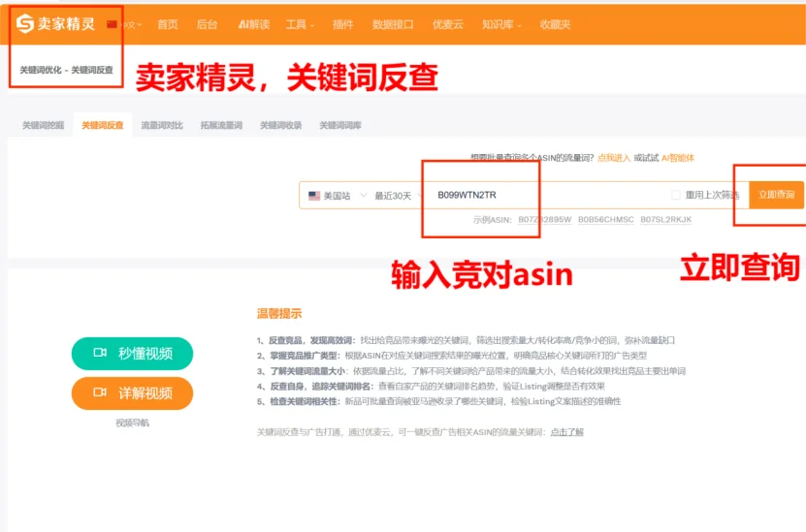Viewport: 806px width, 532px height.
Task: Select example ASIN B07SL2RKJK
Action: pyautogui.click(x=665, y=220)
